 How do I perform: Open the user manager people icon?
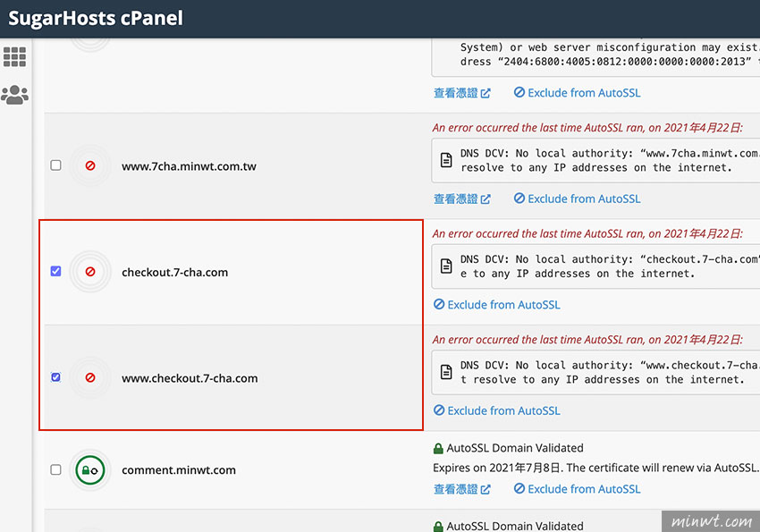(x=14, y=95)
